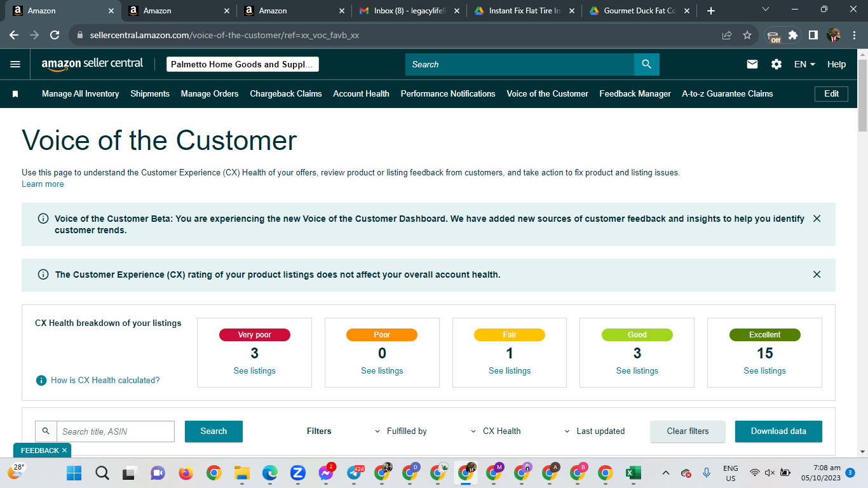Viewport: 868px width, 488px height.
Task: Switch to the Gmail Inbox tab
Action: tap(410, 11)
